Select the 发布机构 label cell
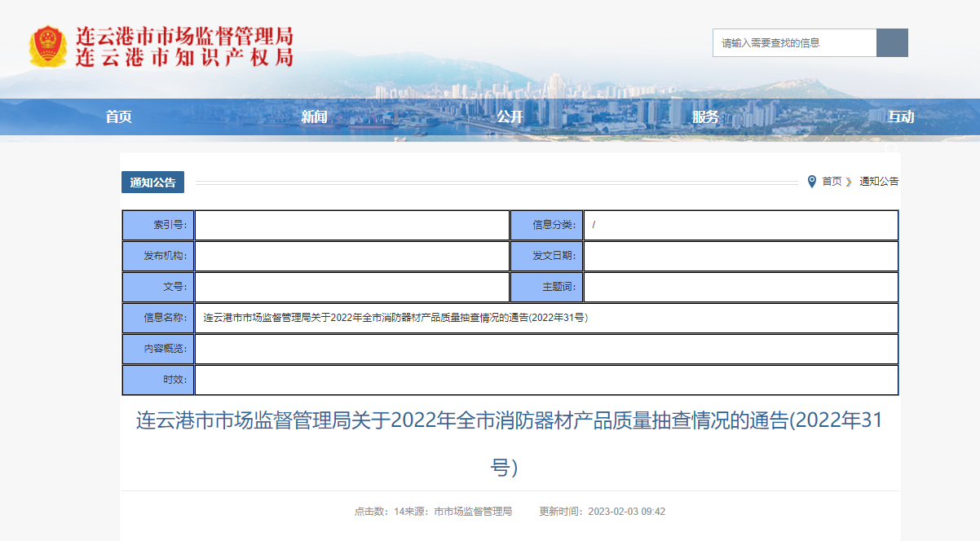This screenshot has height=541, width=980. click(x=158, y=257)
